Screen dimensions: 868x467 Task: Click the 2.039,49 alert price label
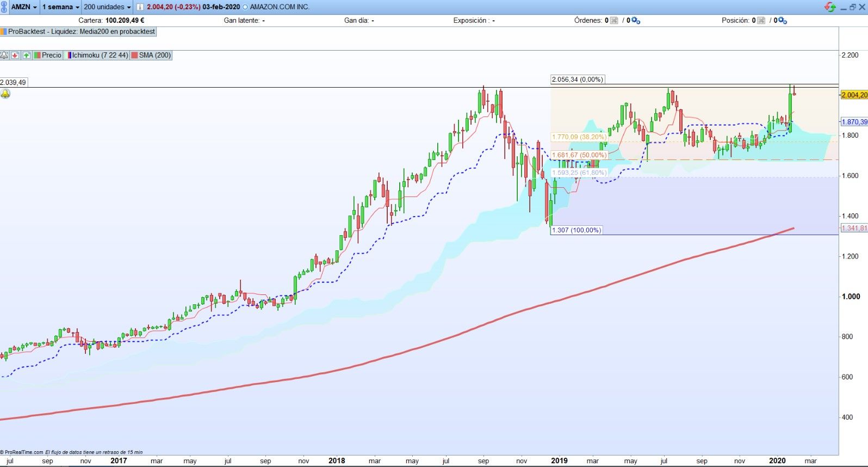[x=13, y=83]
